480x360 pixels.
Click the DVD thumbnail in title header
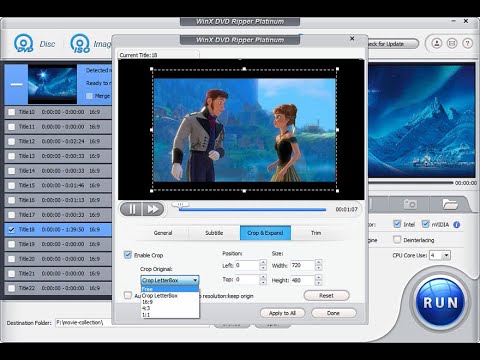[52, 84]
